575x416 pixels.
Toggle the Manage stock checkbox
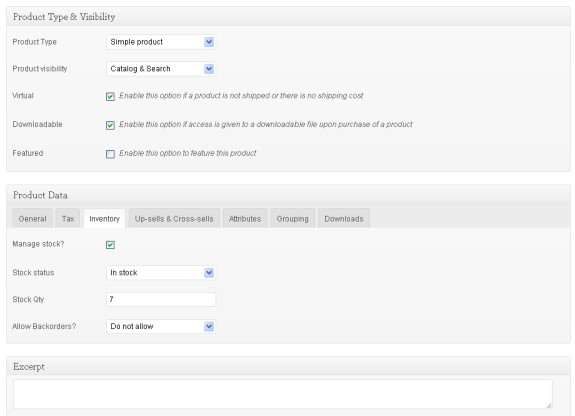[110, 245]
